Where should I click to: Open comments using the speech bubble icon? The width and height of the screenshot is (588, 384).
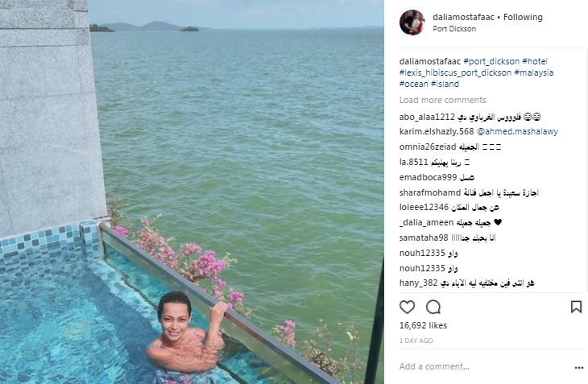[x=433, y=308]
